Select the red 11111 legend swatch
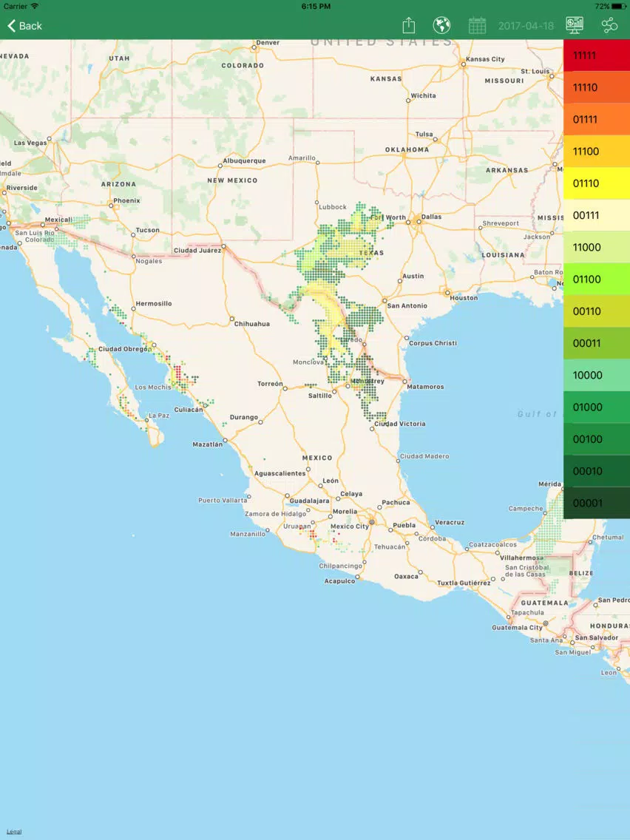This screenshot has height=840, width=630. point(597,55)
